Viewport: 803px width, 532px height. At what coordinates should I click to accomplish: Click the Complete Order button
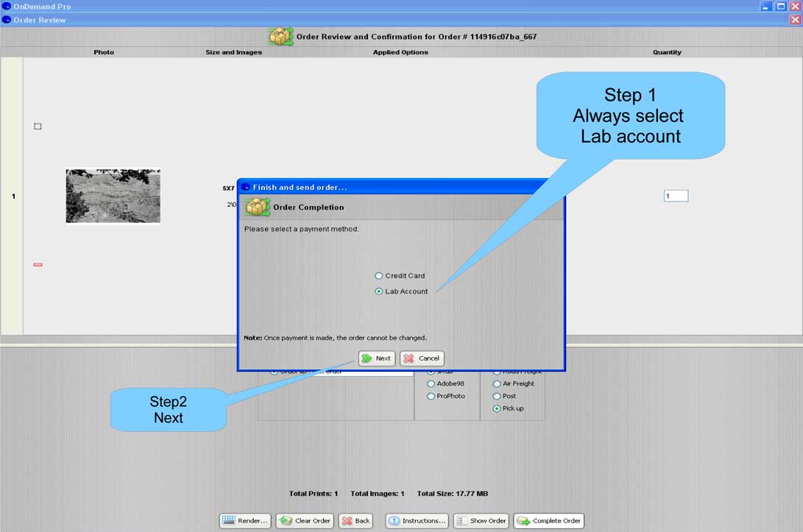pyautogui.click(x=549, y=521)
